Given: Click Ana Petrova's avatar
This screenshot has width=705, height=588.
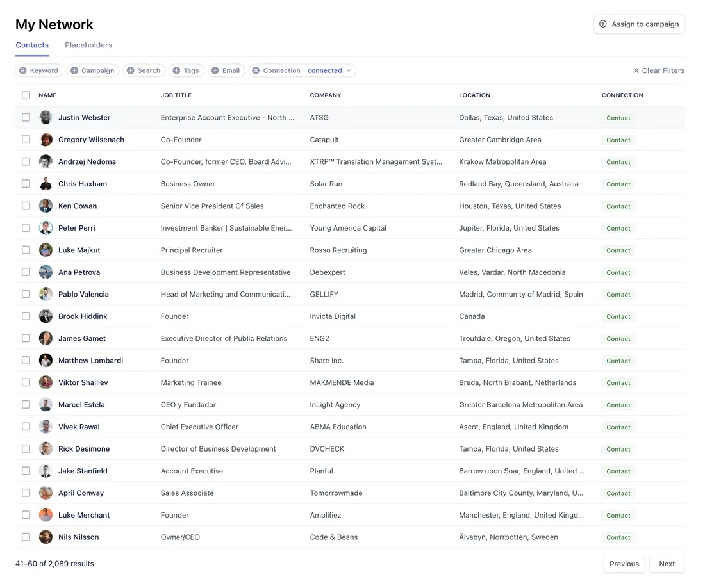Looking at the screenshot, I should point(46,272).
